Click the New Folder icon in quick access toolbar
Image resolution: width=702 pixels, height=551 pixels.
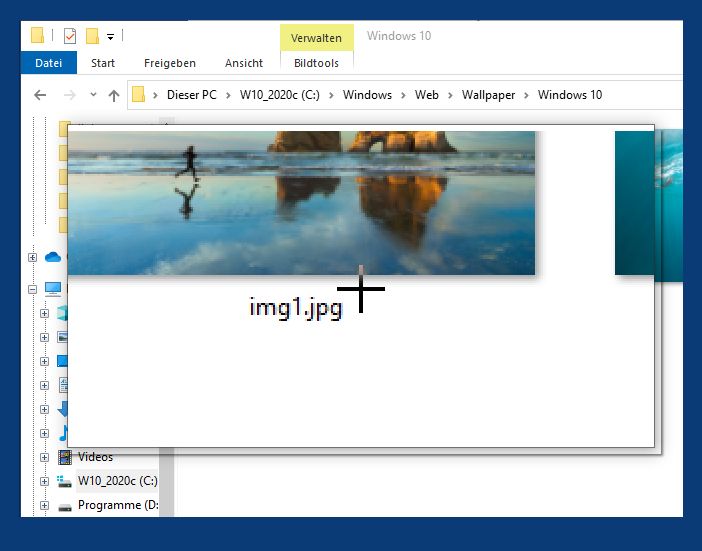coord(92,36)
